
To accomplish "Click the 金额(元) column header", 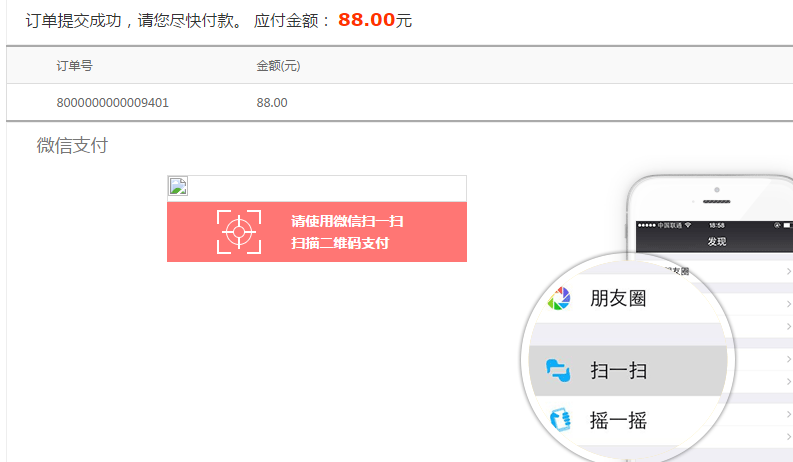I will pyautogui.click(x=278, y=66).
